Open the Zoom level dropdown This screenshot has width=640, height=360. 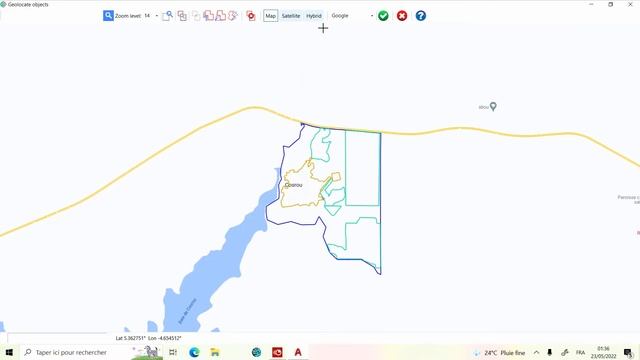[157, 16]
